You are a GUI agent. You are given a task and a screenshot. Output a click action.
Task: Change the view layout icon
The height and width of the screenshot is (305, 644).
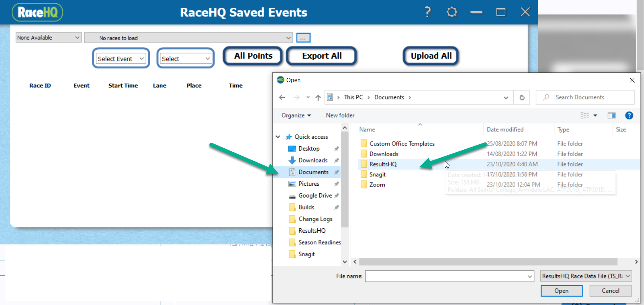(x=585, y=115)
